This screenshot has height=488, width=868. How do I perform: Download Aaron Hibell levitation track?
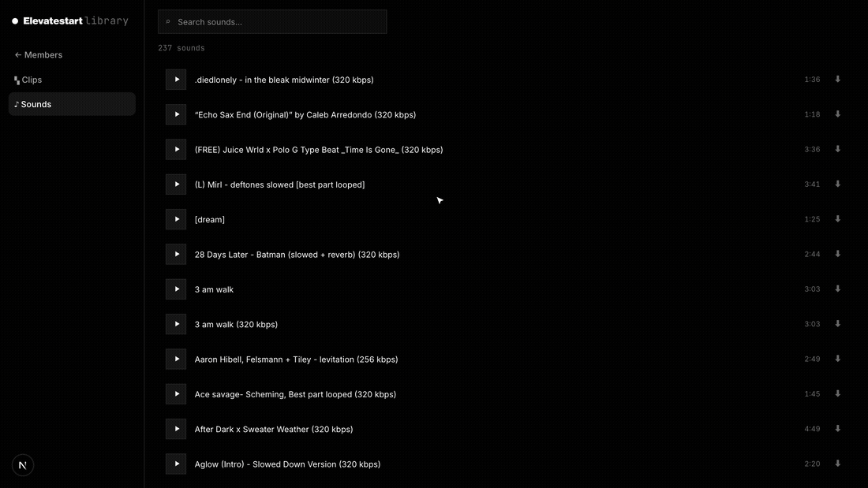point(837,359)
